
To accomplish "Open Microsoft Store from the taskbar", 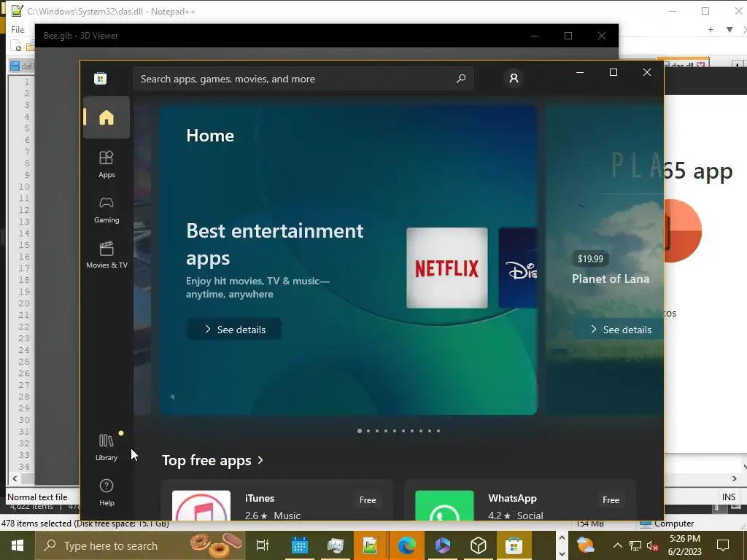I will click(x=514, y=545).
